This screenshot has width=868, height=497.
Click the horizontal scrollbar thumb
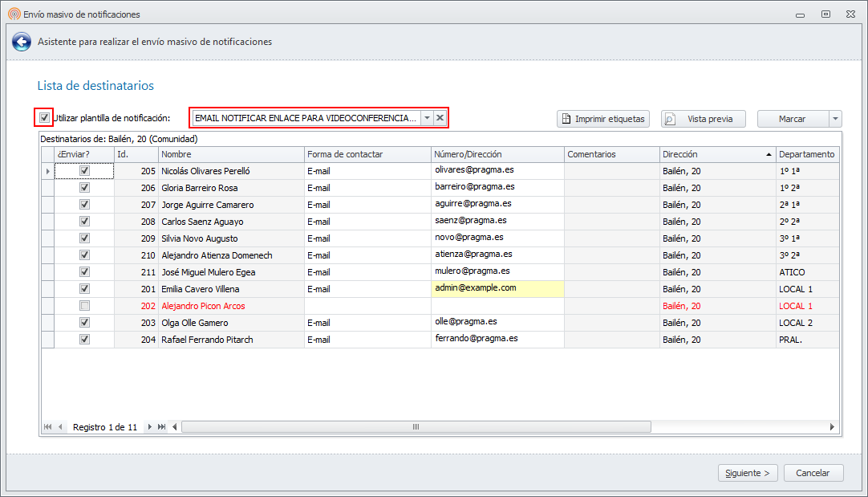click(416, 426)
